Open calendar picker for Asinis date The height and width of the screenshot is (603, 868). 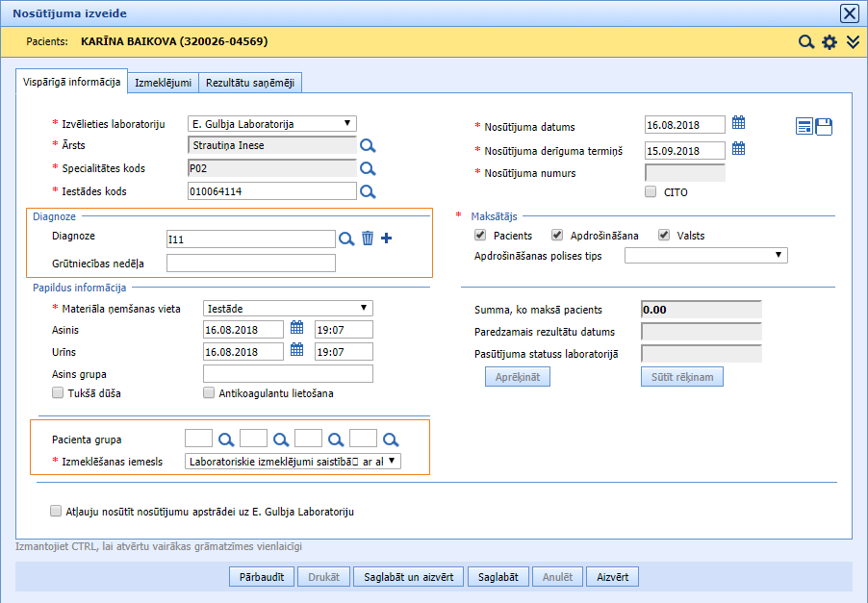[297, 328]
